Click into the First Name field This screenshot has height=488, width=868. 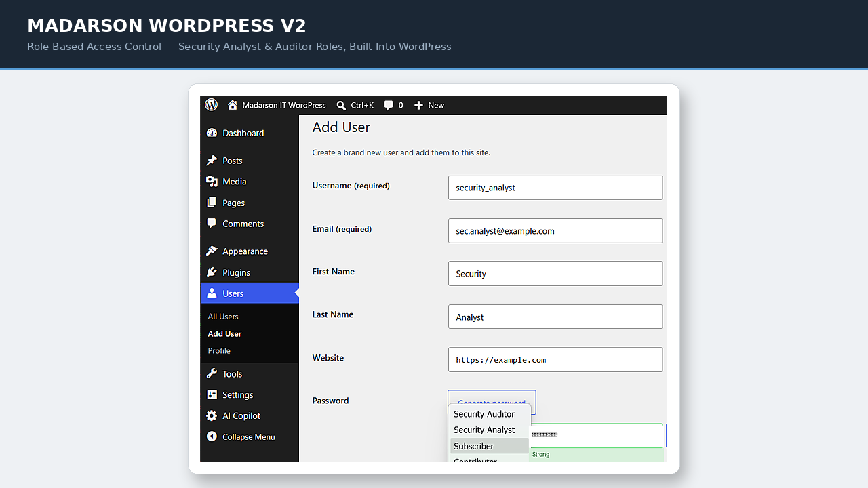point(555,274)
